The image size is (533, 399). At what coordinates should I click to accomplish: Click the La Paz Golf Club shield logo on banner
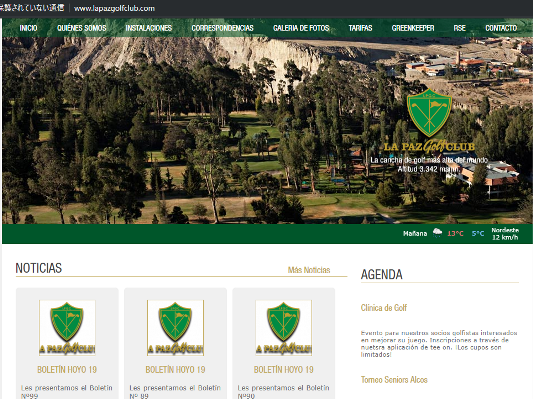pyautogui.click(x=429, y=113)
